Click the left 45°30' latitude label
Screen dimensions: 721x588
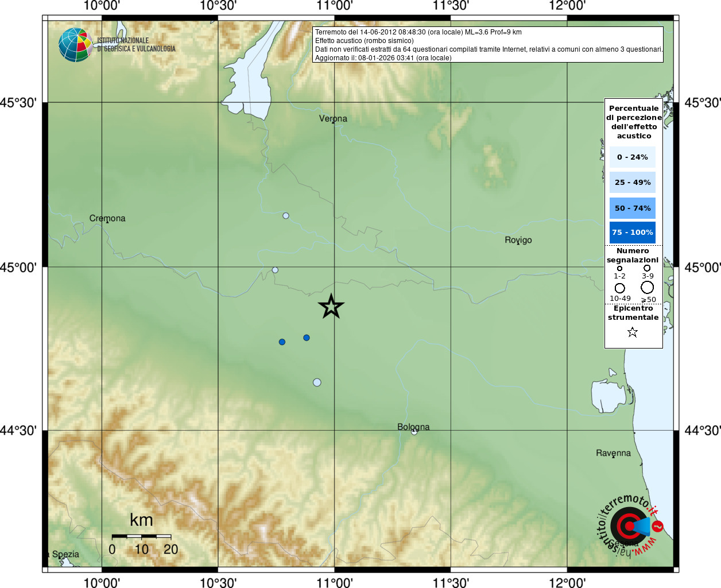[x=18, y=103]
